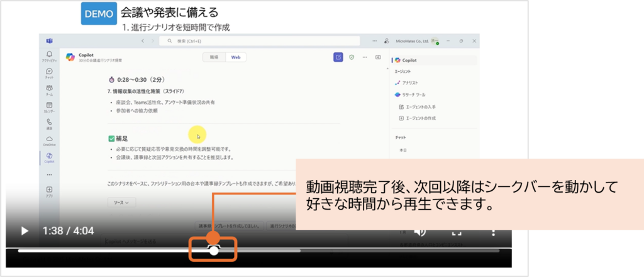Viewport: 644px width, 277px height.
Task: Select リサーチ ツール agent
Action: pyautogui.click(x=414, y=94)
